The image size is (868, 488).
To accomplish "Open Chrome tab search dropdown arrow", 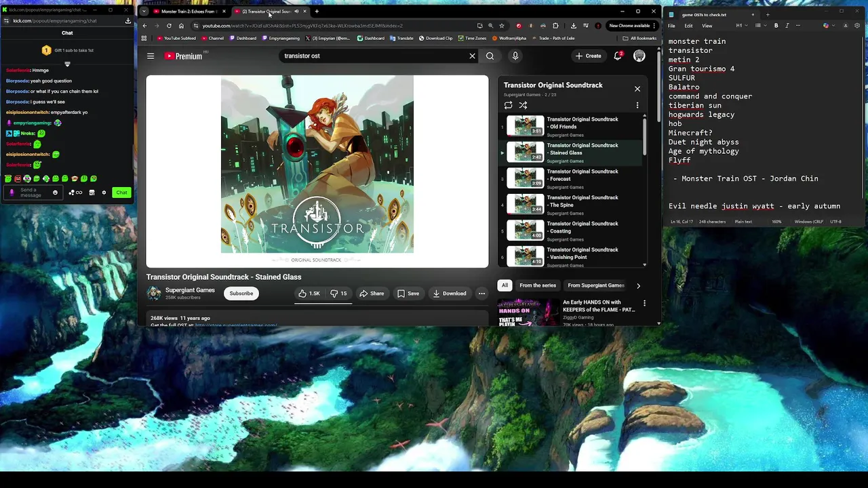I will click(144, 12).
